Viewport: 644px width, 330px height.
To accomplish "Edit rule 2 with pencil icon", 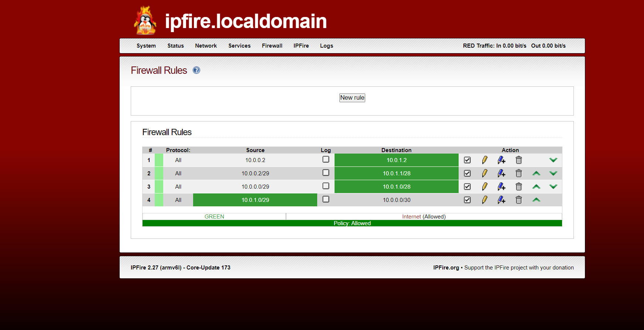I will [484, 173].
